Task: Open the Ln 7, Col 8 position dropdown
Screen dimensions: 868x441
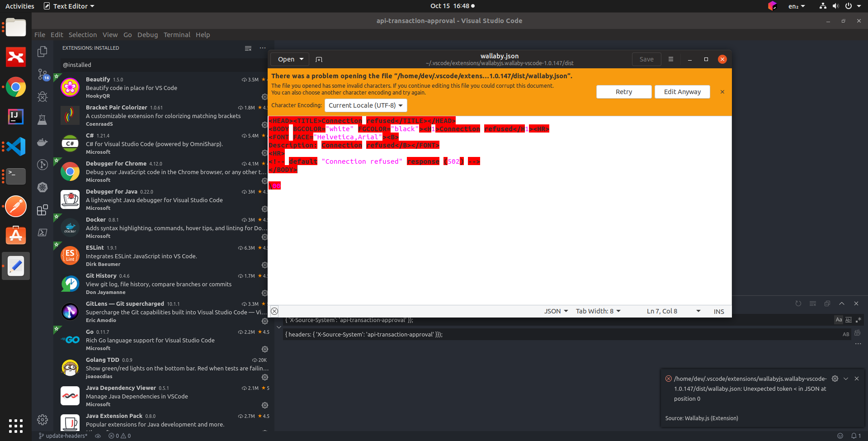Action: [x=674, y=311]
